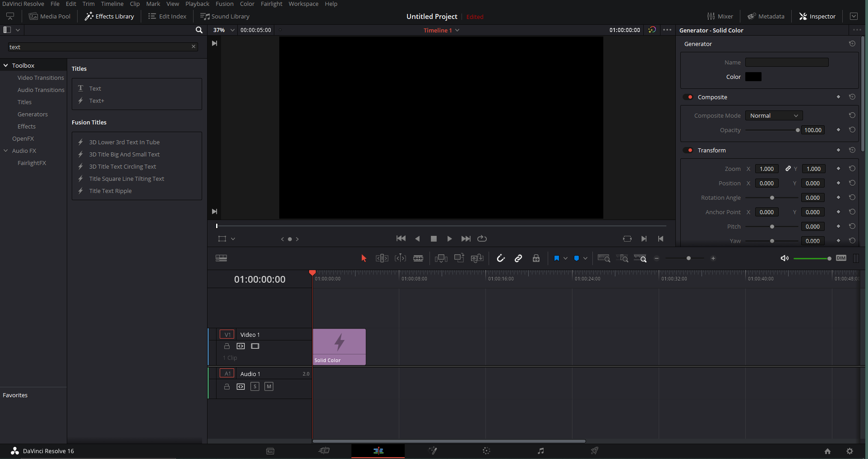Screen dimensions: 868x459
Task: Click the blue Marker icon
Action: pos(577,258)
